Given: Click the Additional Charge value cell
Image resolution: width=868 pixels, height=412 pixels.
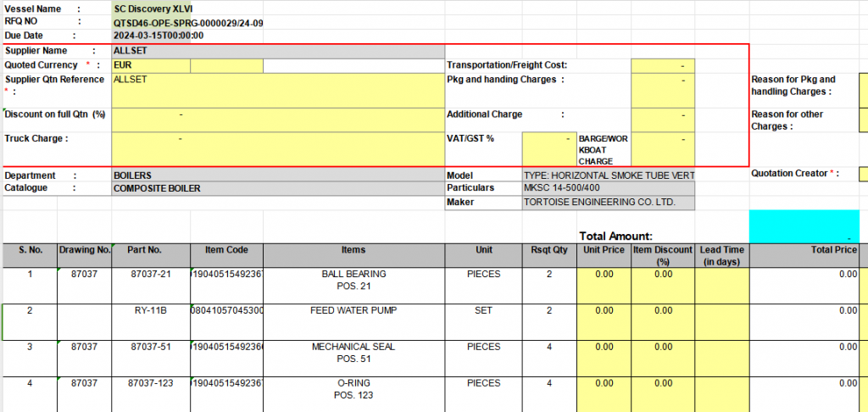Looking at the screenshot, I should tap(663, 120).
